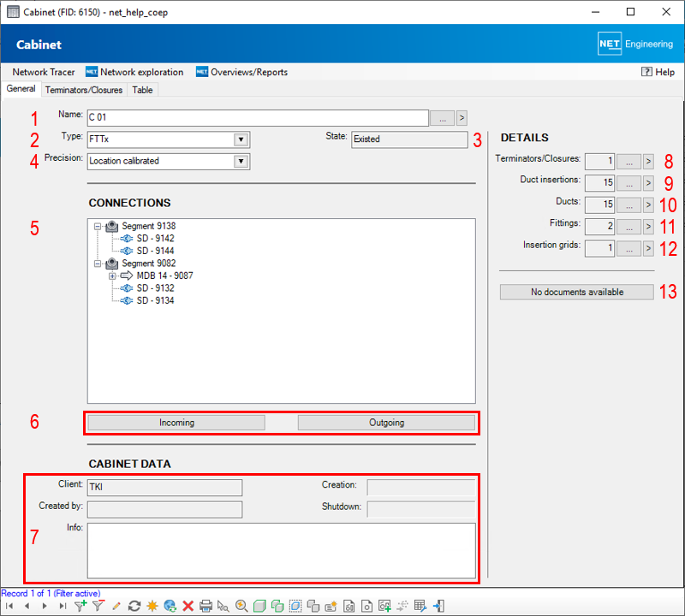
Task: Click No documents available button
Action: (576, 292)
